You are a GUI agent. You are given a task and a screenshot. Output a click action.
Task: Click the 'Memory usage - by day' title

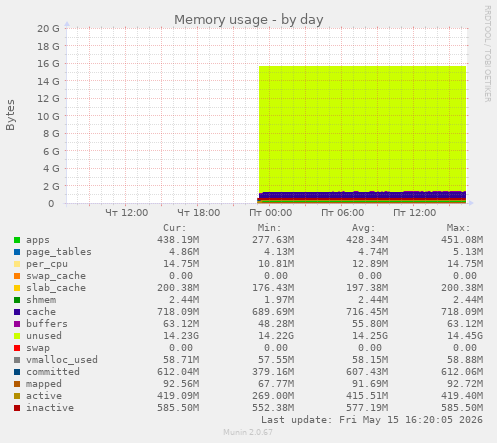[249, 20]
